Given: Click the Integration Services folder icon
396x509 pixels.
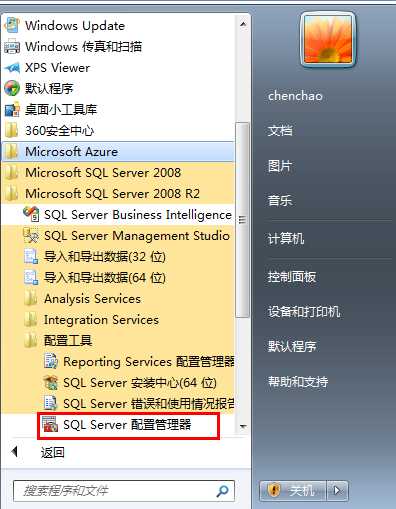Looking at the screenshot, I should pos(31,319).
